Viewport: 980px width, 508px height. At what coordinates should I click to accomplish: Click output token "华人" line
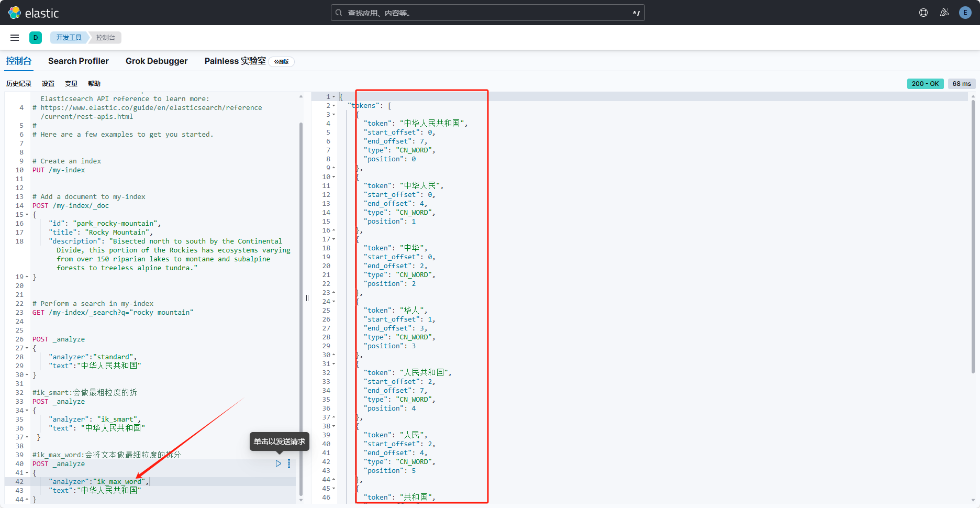[396, 311]
